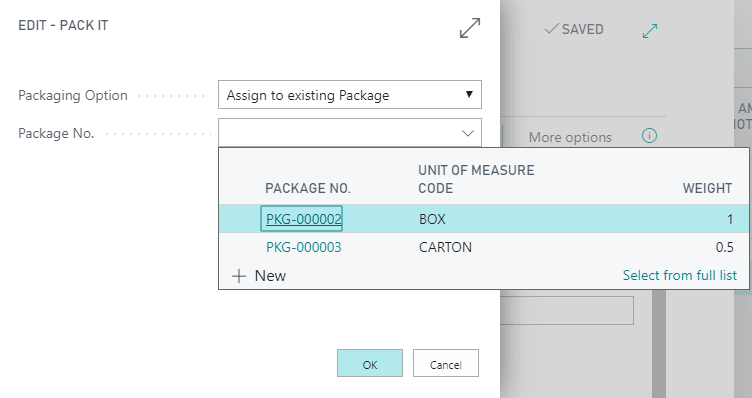752x398 pixels.
Task: Click the CARTON unit of measure cell
Action: point(445,247)
